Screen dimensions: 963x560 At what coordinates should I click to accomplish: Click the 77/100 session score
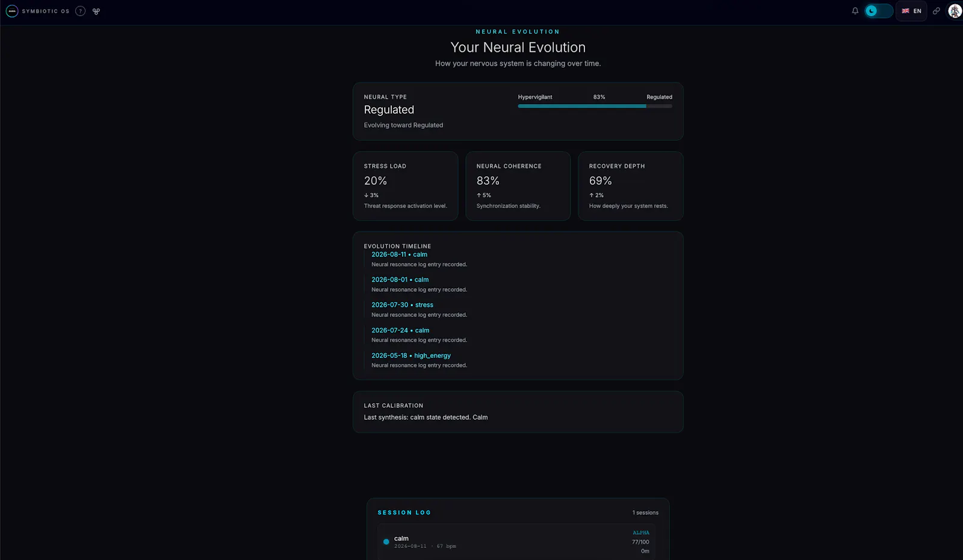(640, 542)
